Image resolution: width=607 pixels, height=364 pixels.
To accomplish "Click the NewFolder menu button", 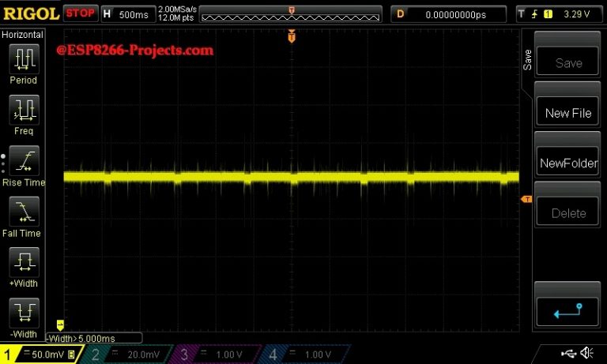I will click(x=567, y=163).
